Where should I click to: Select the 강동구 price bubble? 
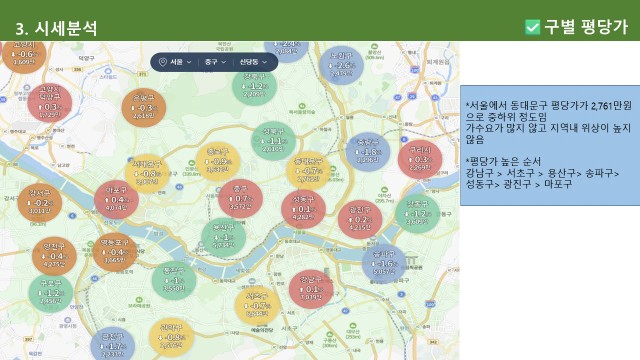(x=418, y=213)
